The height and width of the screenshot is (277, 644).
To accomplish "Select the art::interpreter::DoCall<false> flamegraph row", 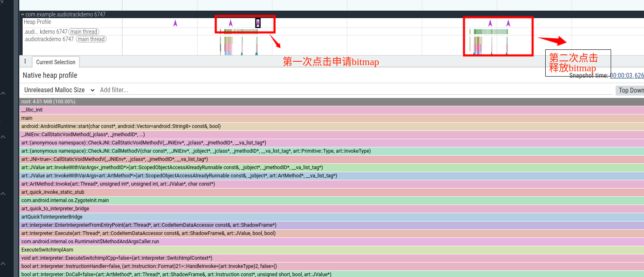I will 332,274.
